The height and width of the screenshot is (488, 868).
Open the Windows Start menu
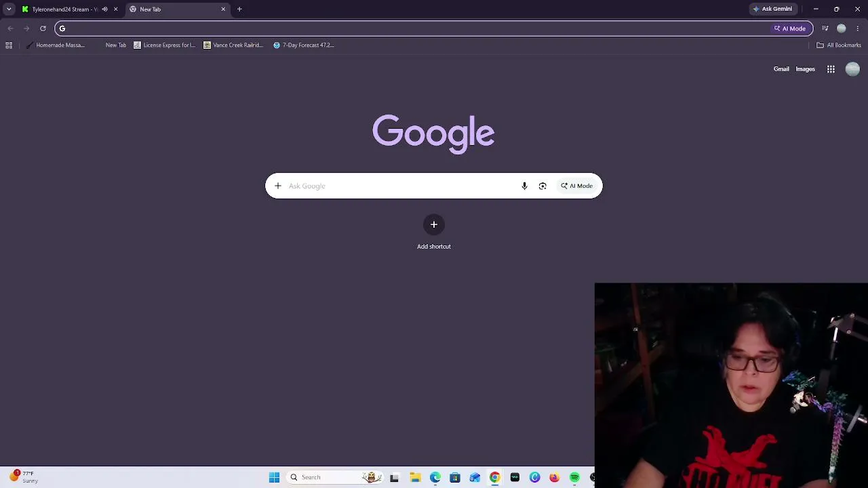click(274, 477)
